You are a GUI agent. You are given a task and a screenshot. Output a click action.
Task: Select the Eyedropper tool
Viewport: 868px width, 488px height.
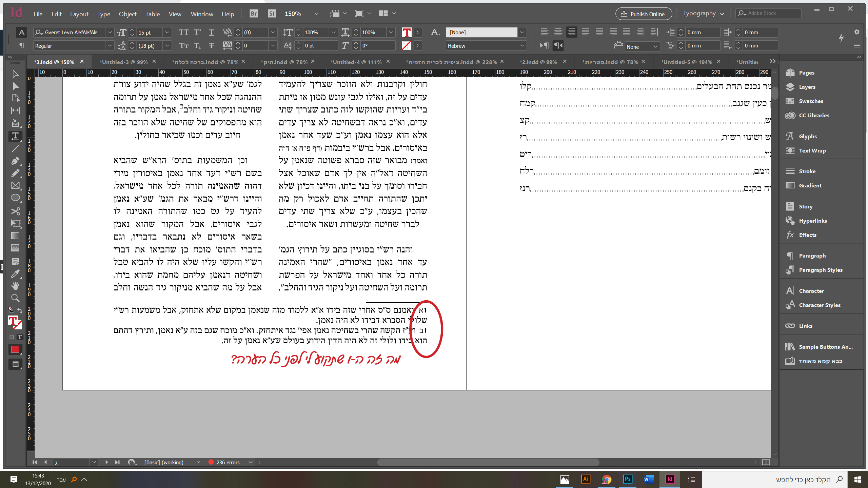click(x=15, y=274)
